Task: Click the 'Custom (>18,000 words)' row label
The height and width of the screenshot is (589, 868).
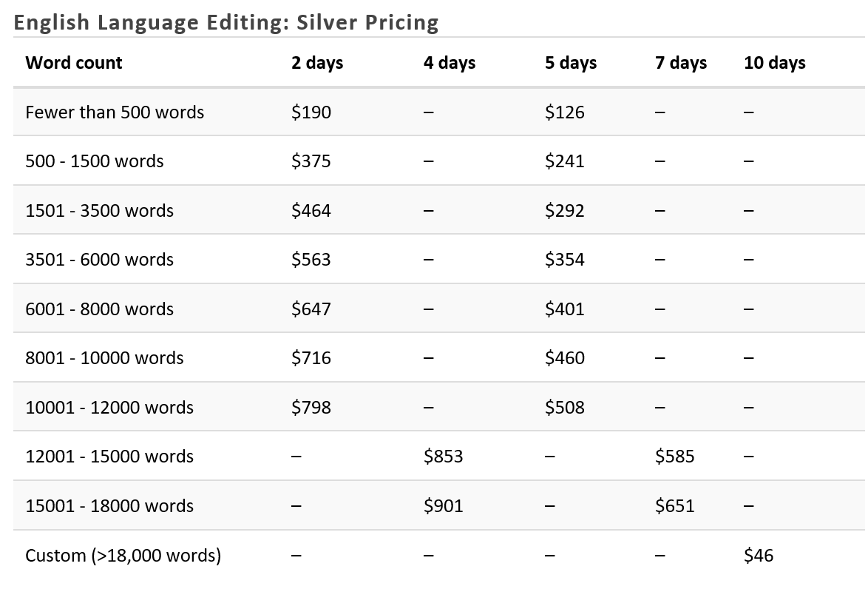Action: click(123, 555)
